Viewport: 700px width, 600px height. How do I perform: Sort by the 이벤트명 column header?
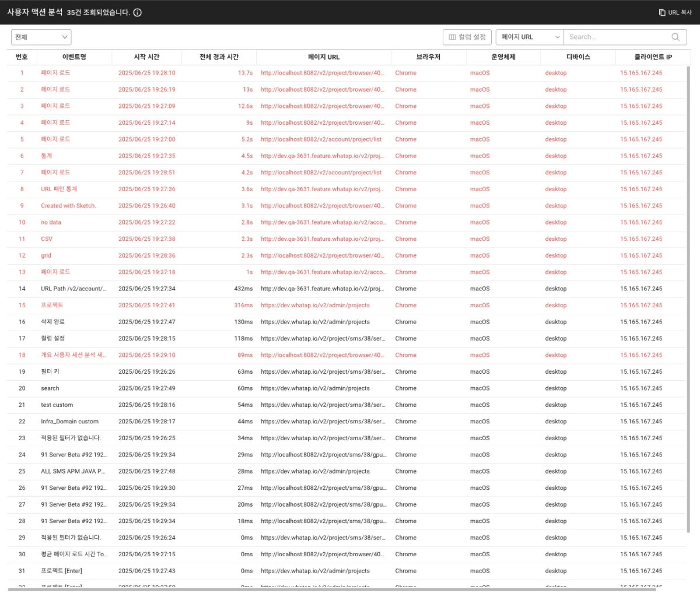[74, 57]
